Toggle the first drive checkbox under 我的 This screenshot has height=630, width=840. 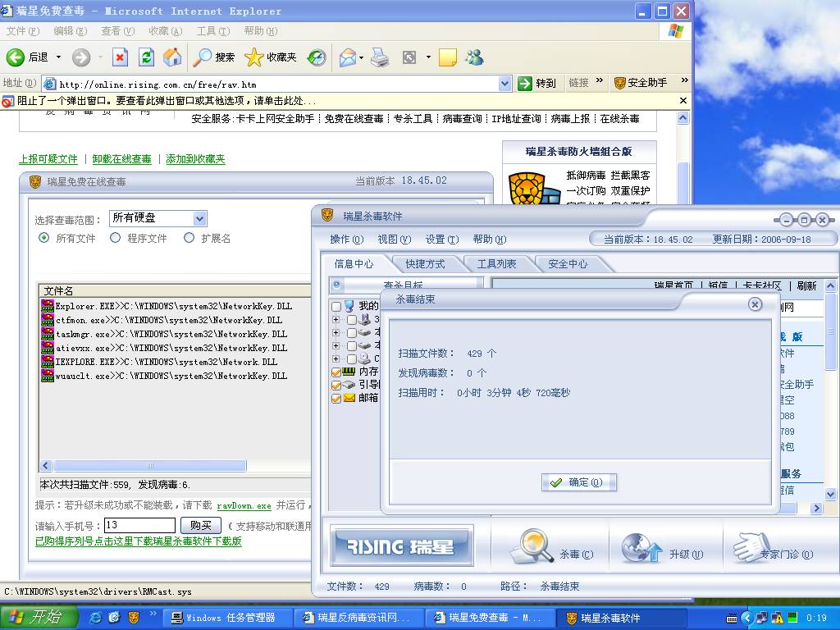(351, 320)
